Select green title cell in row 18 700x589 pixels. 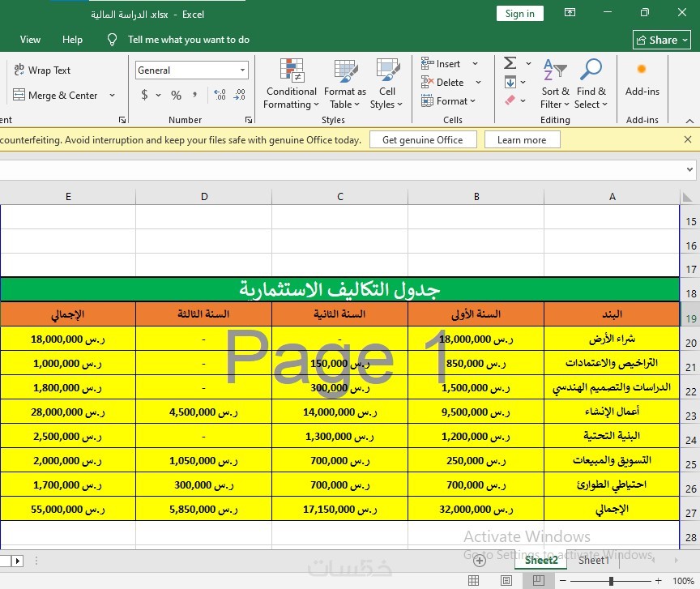point(340,289)
